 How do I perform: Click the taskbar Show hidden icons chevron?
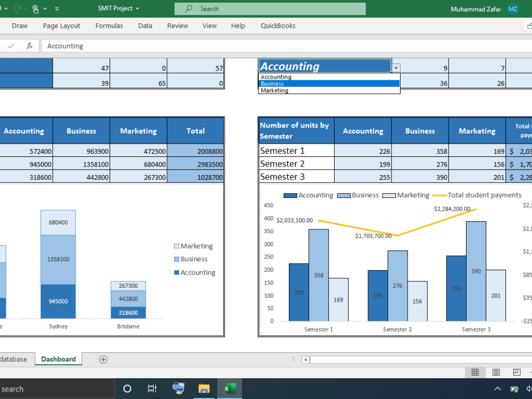[497, 388]
